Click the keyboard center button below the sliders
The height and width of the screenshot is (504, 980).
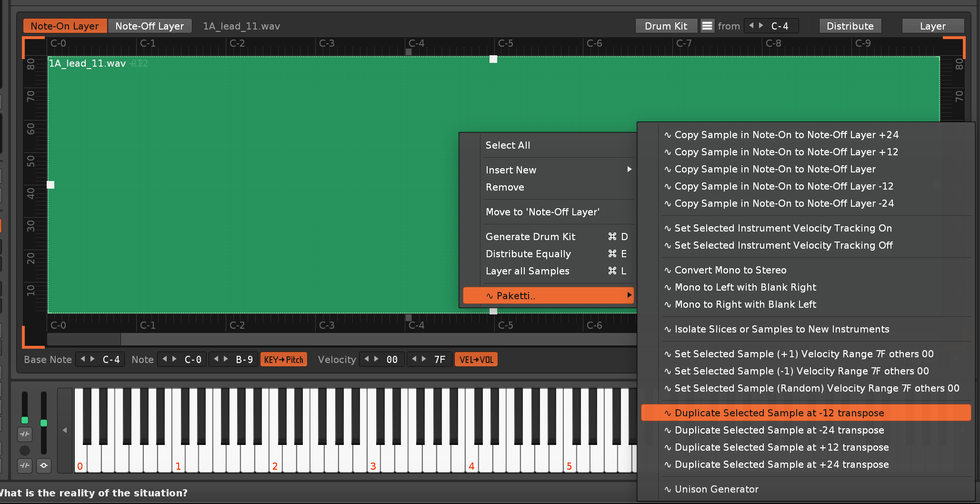[x=44, y=465]
